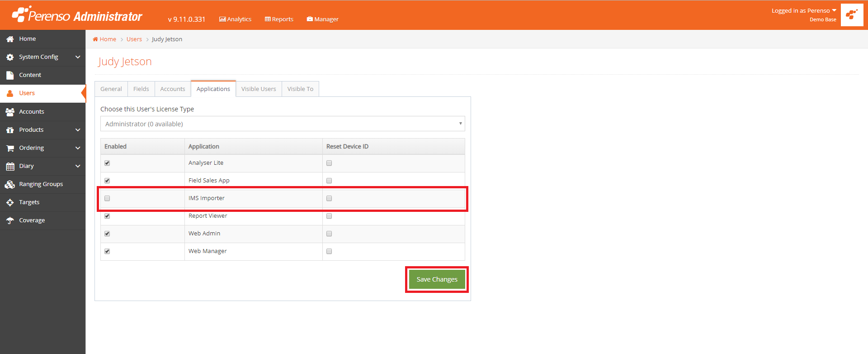868x354 pixels.
Task: Open Analytics in top navigation
Action: pyautogui.click(x=235, y=19)
